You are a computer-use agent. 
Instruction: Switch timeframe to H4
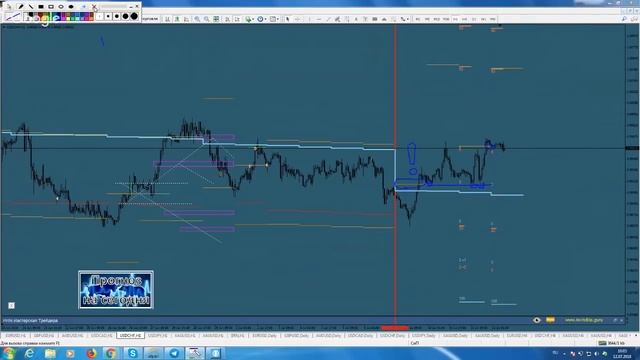tap(464, 19)
